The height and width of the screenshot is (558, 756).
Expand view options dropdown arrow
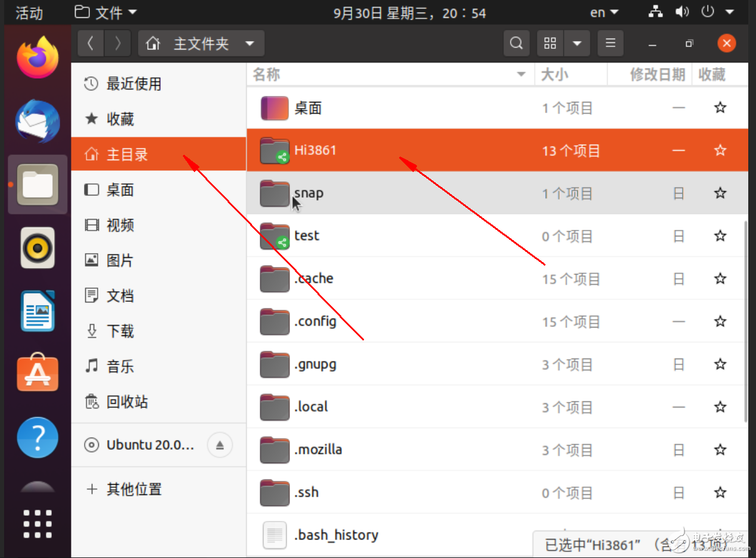click(x=577, y=43)
